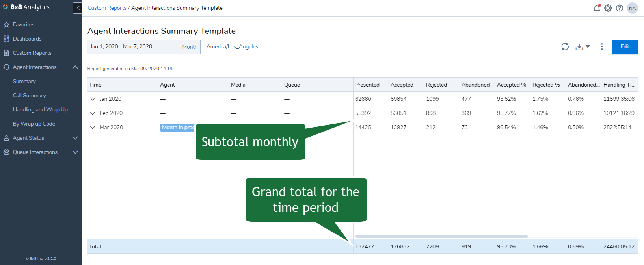Click the total Presented value 132477

tap(365, 246)
